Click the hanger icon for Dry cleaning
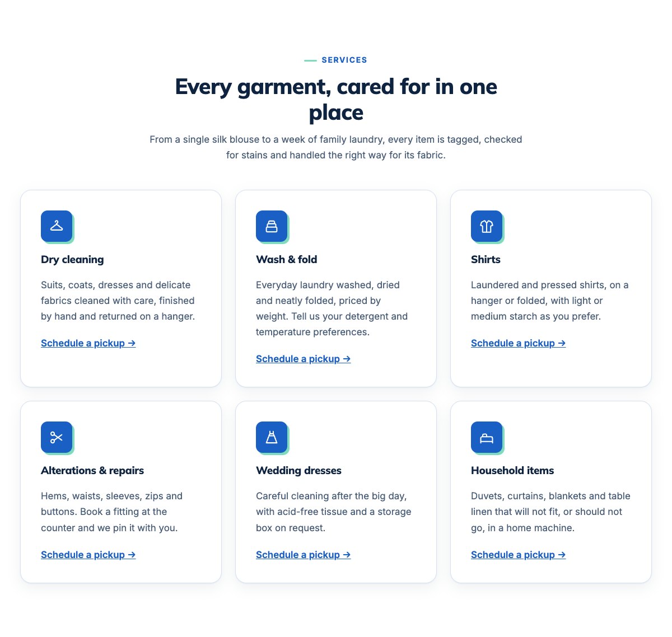Image resolution: width=672 pixels, height=637 pixels. [57, 226]
